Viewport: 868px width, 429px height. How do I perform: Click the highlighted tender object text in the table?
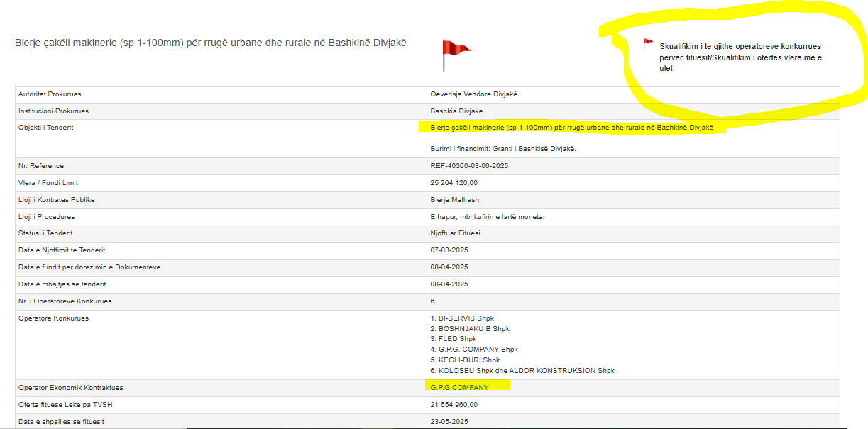(x=571, y=128)
